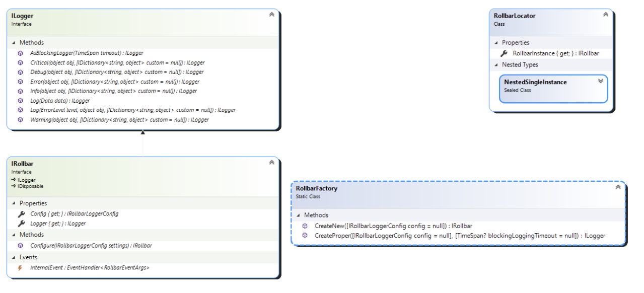The height and width of the screenshot is (293, 644).
Task: Select the Info(object obj...) method text
Action: pos(113,91)
